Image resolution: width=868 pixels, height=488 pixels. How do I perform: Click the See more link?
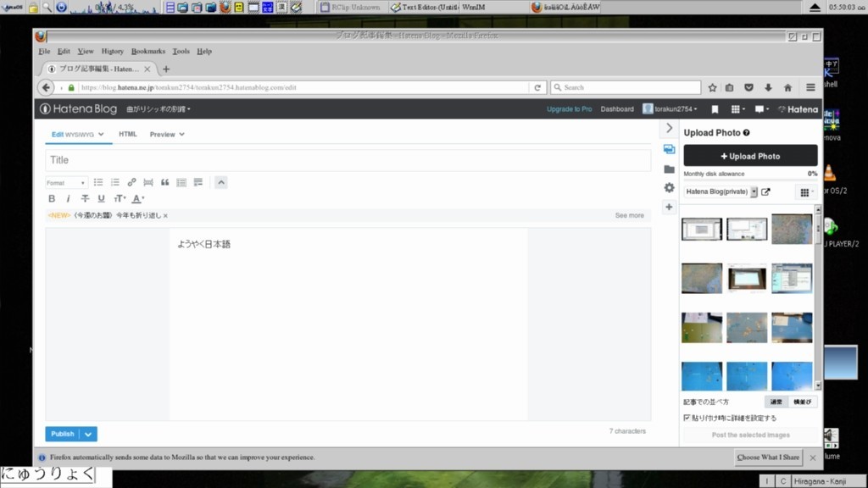coord(630,216)
